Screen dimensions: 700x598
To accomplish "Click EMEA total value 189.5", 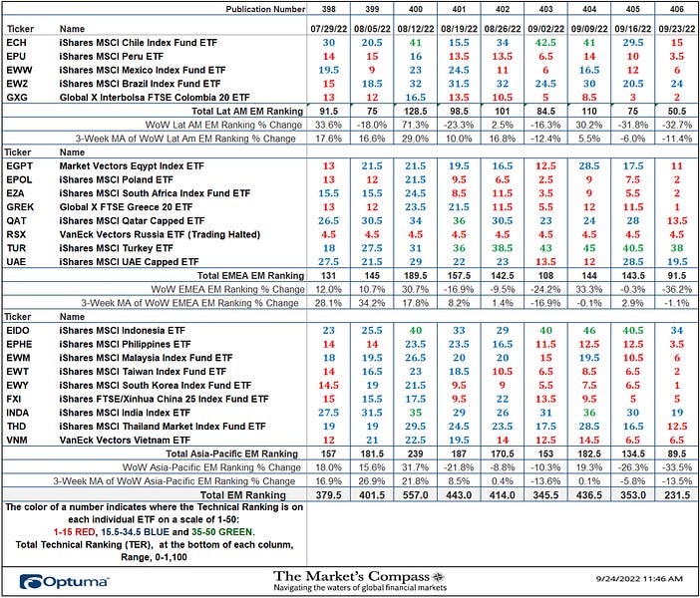I will click(416, 276).
